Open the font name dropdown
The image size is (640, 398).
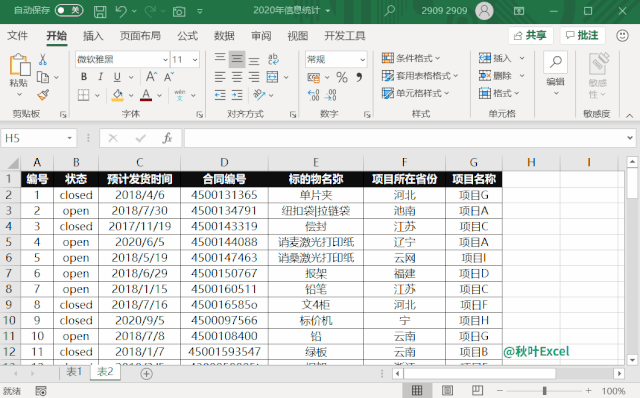coord(165,60)
